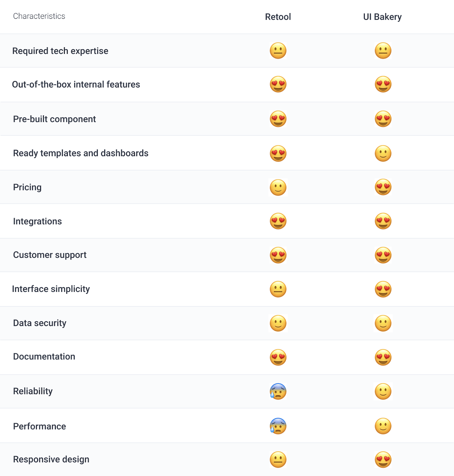Click the Pricing row label
454x476 pixels.
coord(27,187)
